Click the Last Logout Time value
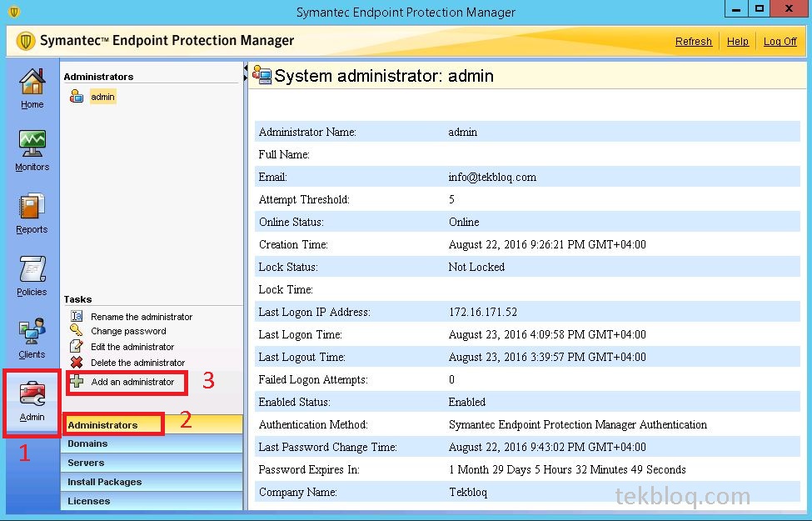812x521 pixels. click(x=547, y=357)
